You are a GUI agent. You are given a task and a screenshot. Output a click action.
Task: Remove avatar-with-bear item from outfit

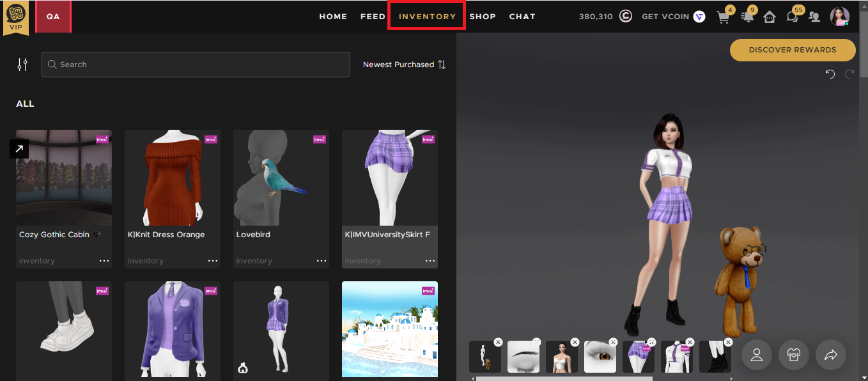tap(498, 343)
